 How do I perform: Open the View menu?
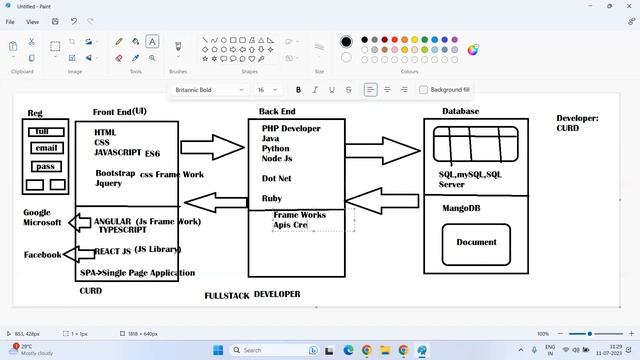[32, 22]
